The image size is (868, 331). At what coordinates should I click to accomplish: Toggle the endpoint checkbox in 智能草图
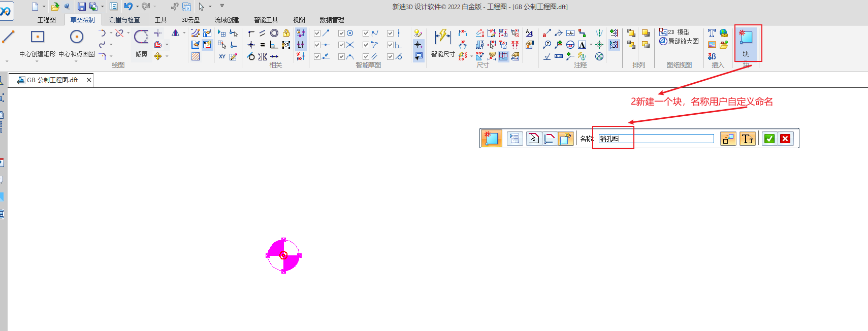pos(317,33)
